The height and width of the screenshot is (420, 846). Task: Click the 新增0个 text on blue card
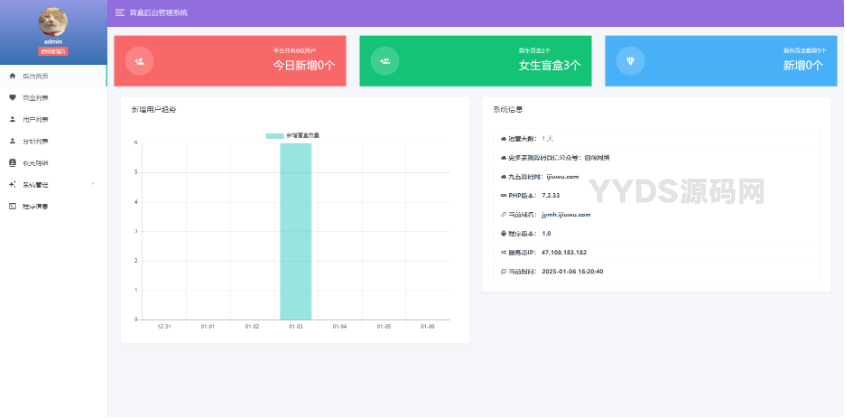coord(803,65)
